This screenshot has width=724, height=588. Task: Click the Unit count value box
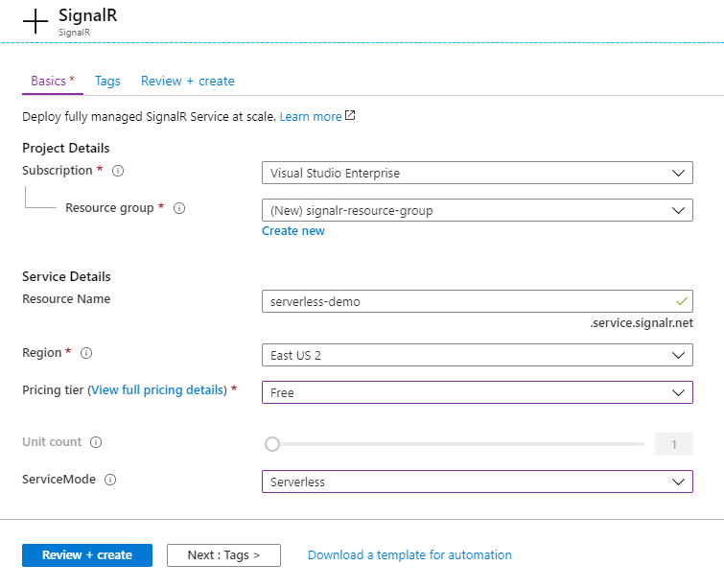click(x=674, y=444)
